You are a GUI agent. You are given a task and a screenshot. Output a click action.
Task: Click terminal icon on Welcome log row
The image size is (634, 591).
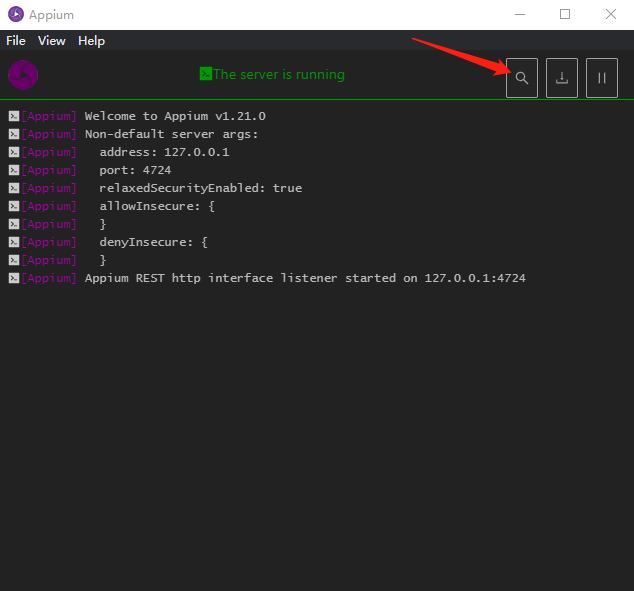[x=14, y=116]
